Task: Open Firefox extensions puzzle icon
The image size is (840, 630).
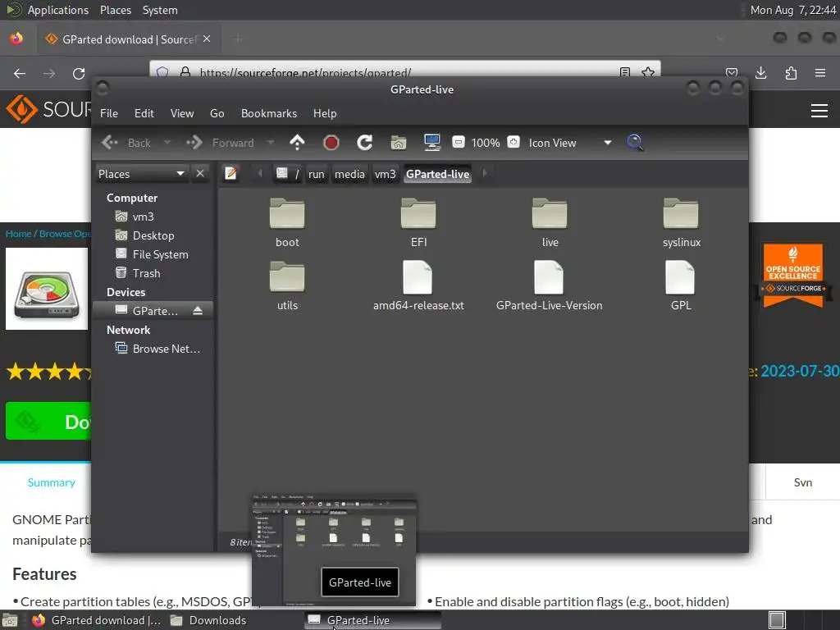Action: 791,73
